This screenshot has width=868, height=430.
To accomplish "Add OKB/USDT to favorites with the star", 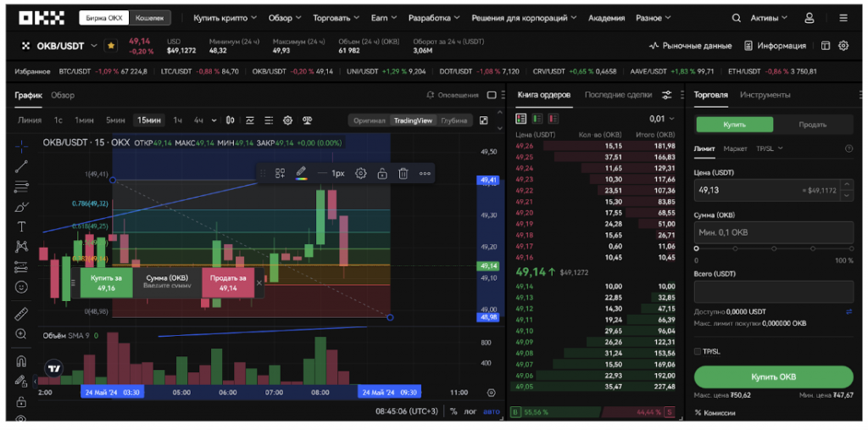I will [111, 46].
